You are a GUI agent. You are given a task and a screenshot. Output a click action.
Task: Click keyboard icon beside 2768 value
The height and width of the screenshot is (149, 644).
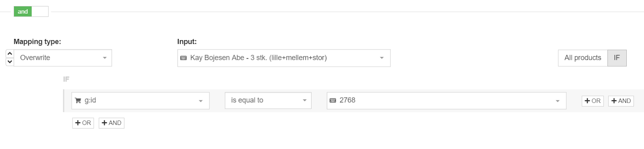[x=333, y=100]
